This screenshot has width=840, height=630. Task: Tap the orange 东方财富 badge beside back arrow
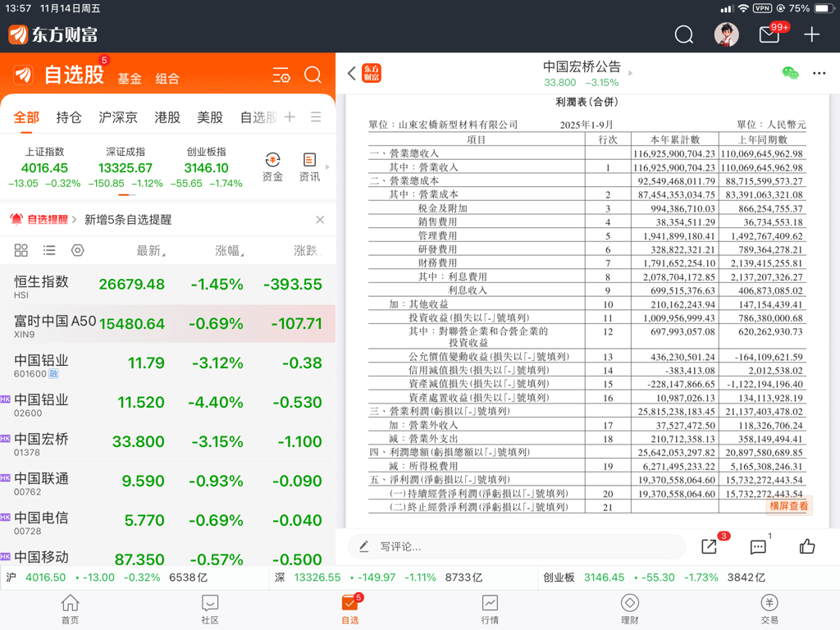pyautogui.click(x=372, y=73)
